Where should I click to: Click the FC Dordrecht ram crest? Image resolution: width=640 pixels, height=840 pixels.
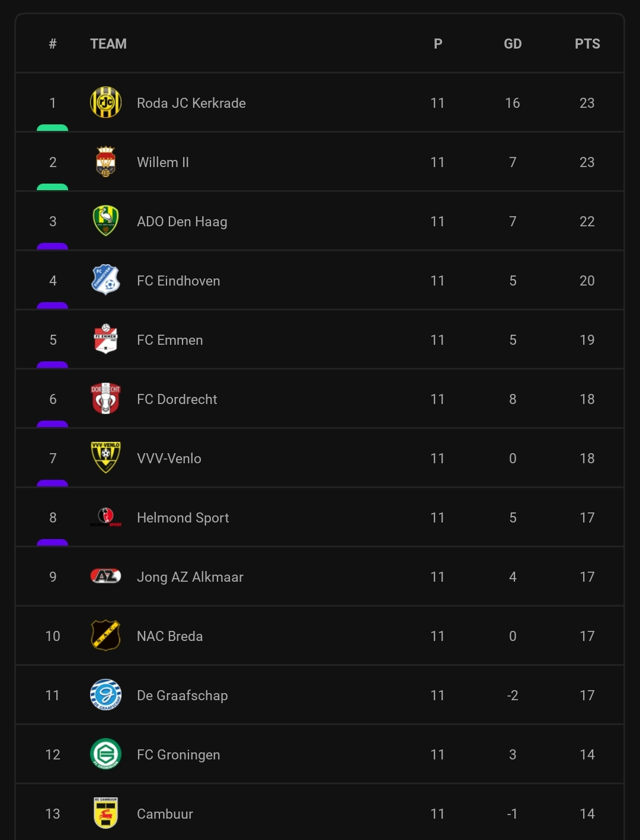(105, 399)
